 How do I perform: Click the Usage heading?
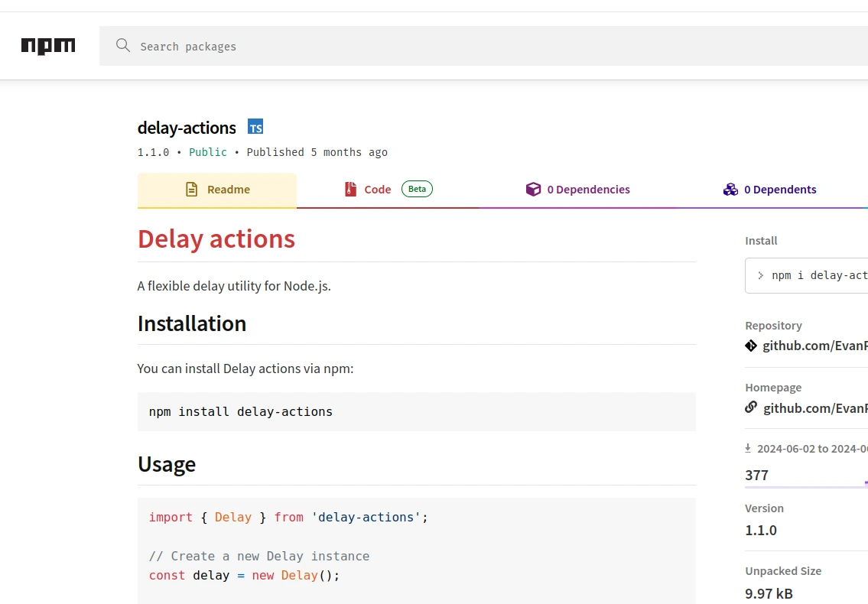click(167, 465)
